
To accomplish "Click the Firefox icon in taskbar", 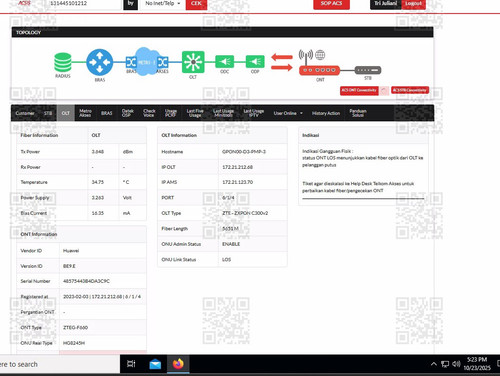I will [x=178, y=364].
